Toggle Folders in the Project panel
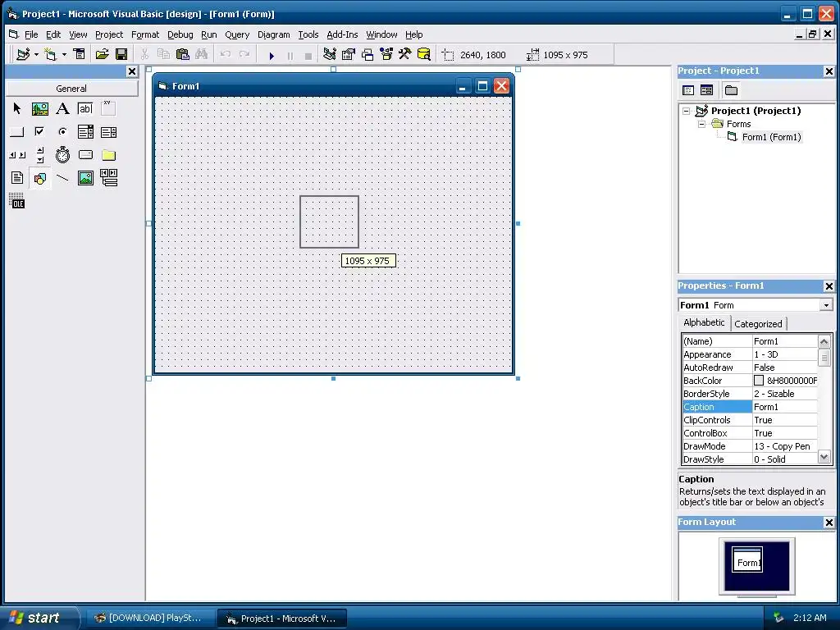This screenshot has height=630, width=840. click(x=731, y=90)
